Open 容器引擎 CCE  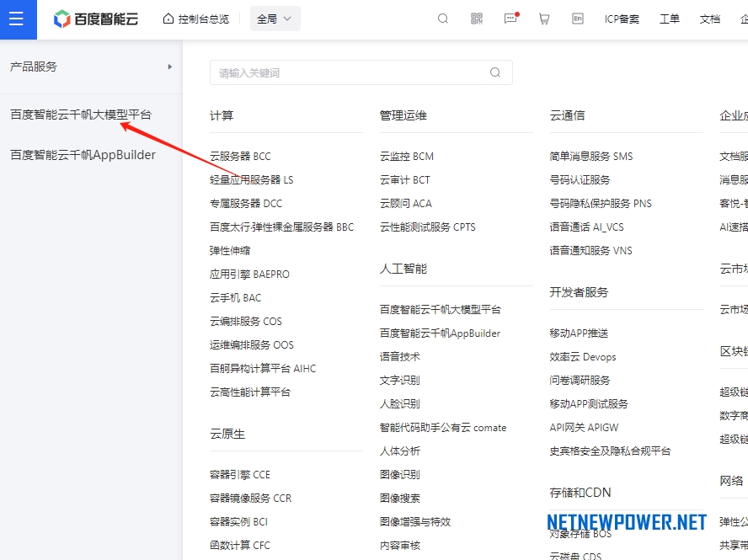point(240,475)
